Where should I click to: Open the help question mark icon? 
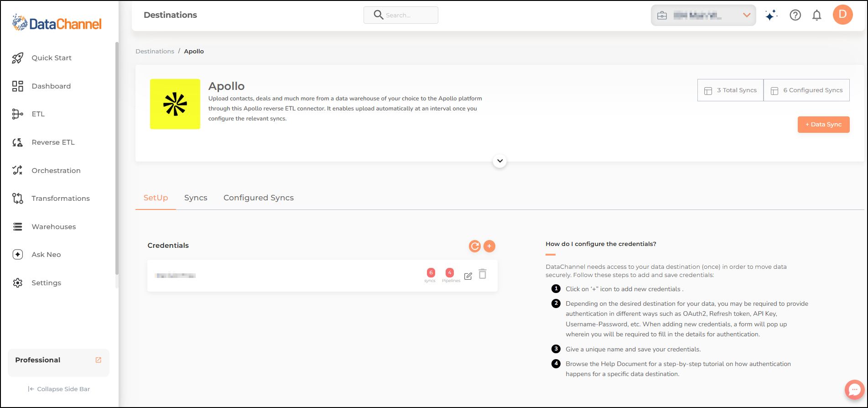tap(795, 15)
